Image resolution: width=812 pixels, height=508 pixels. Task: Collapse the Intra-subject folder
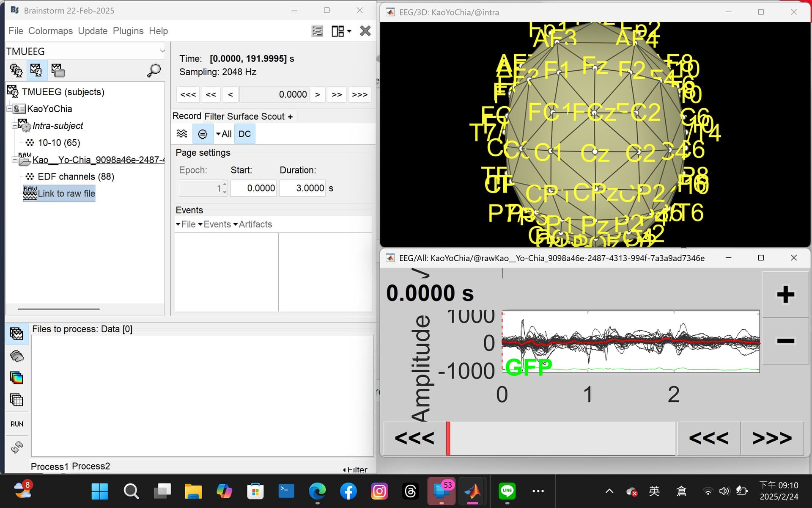click(15, 126)
